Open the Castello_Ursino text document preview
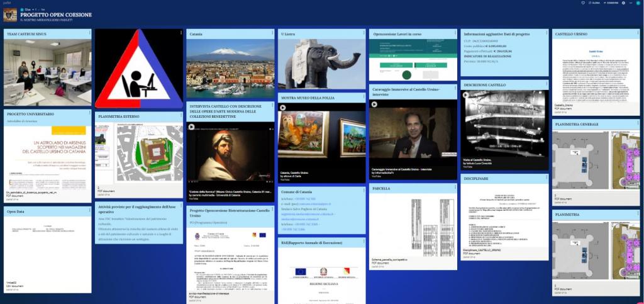This screenshot has height=304, width=644. tap(596, 71)
